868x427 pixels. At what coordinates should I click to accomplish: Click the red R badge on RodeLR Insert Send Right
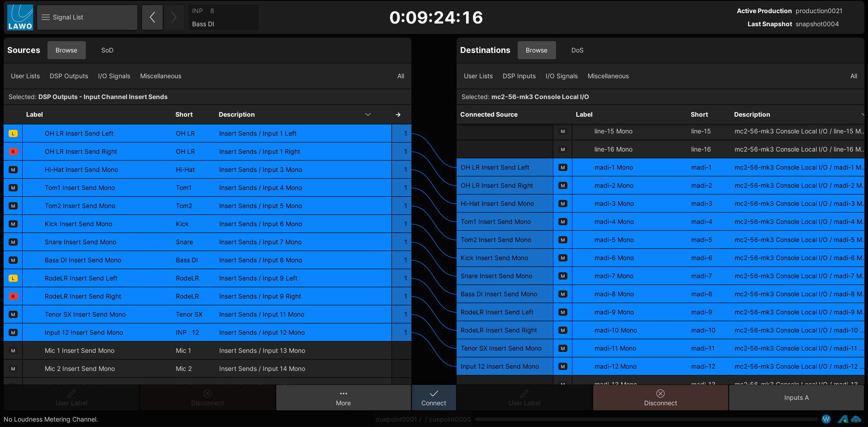(x=13, y=296)
